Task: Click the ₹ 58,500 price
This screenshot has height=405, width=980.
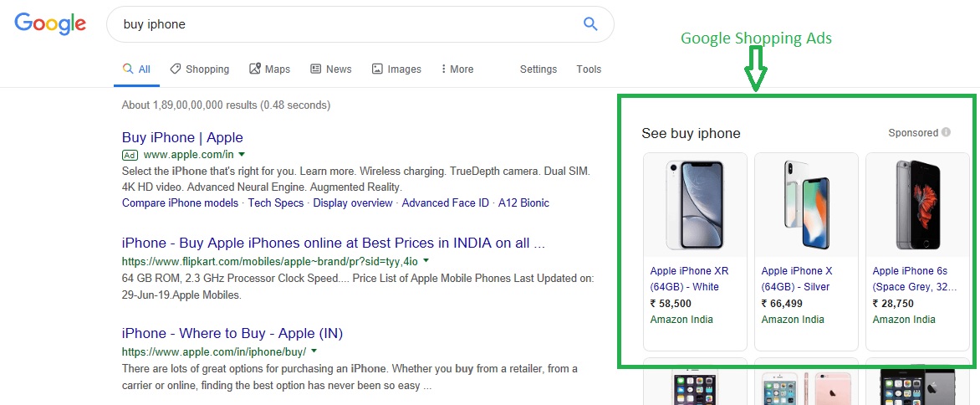Action: coord(671,304)
